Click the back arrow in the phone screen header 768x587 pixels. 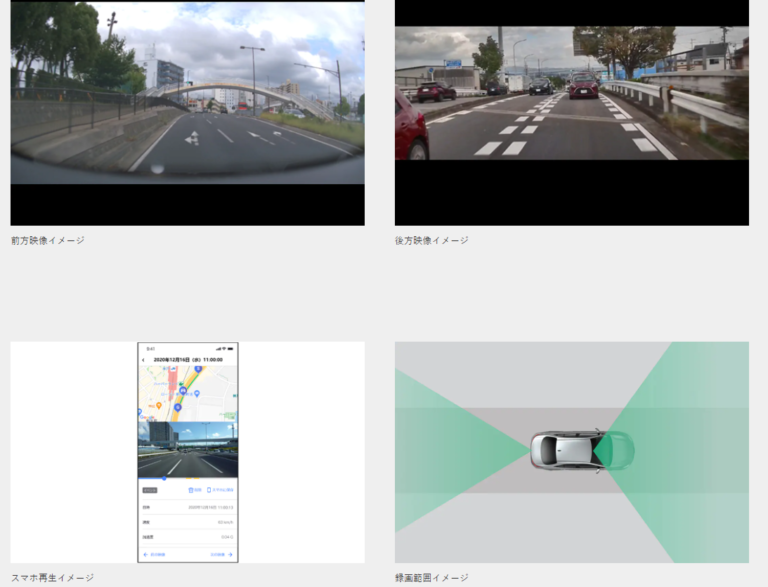[143, 359]
